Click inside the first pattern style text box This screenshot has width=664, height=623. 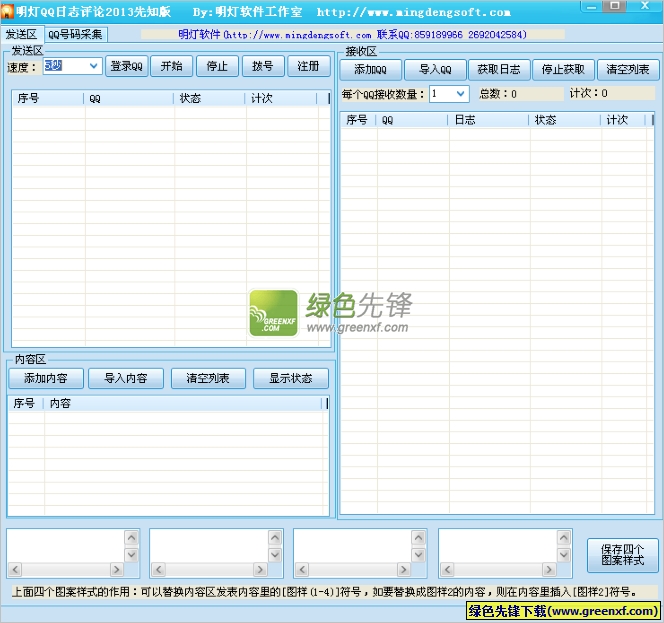(66, 545)
